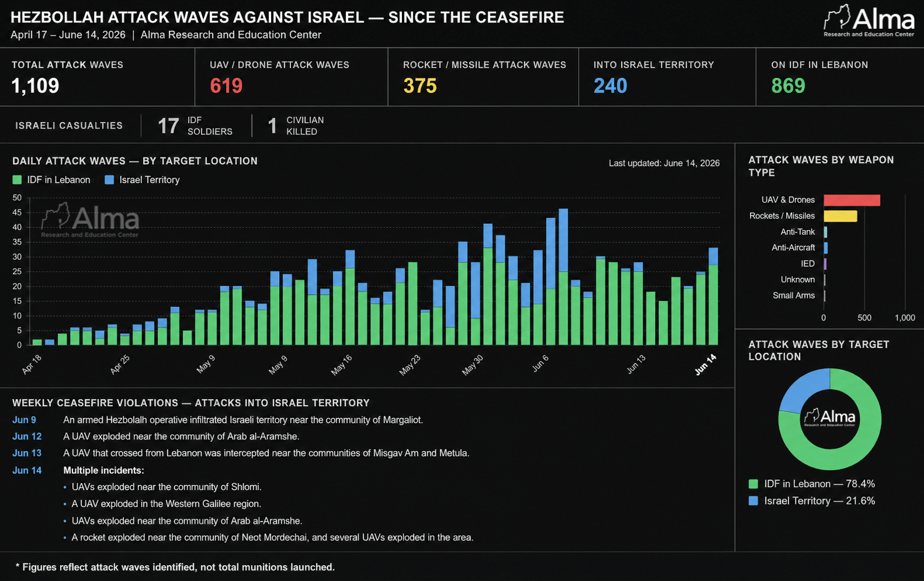Click the Daily Attack Waves — By Target Location heading
The height and width of the screenshot is (581, 924).
coord(135,161)
